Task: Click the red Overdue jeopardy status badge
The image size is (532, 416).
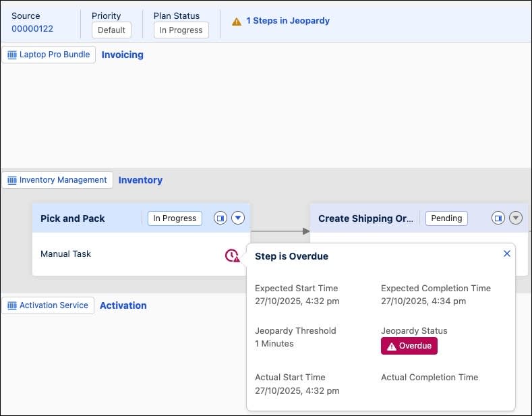Action: pyautogui.click(x=409, y=346)
